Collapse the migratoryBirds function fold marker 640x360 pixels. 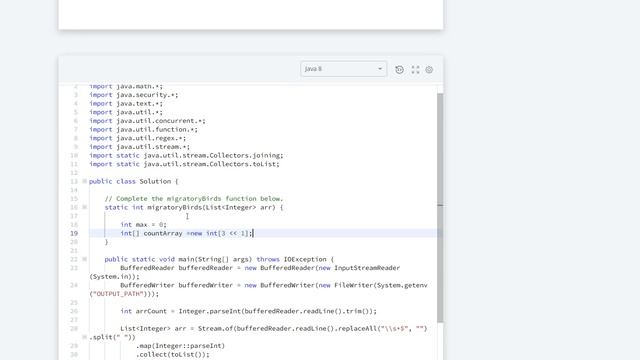pos(84,207)
